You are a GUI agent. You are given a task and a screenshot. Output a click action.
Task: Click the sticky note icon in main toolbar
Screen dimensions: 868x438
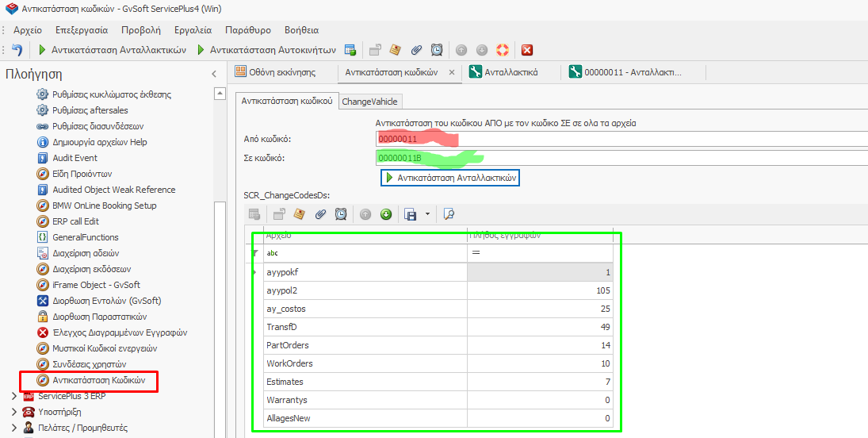[x=395, y=50]
